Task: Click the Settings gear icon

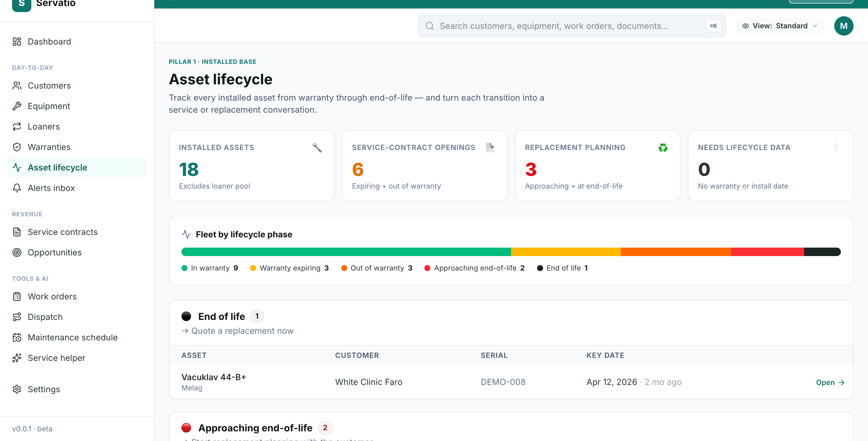Action: click(17, 389)
